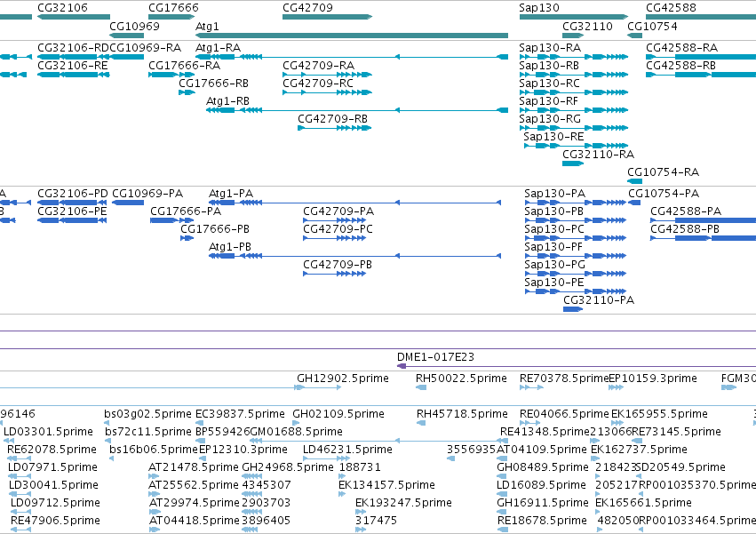Select the GH16911.5prime EST
Viewport: 756px width, 534px height.
(x=502, y=512)
